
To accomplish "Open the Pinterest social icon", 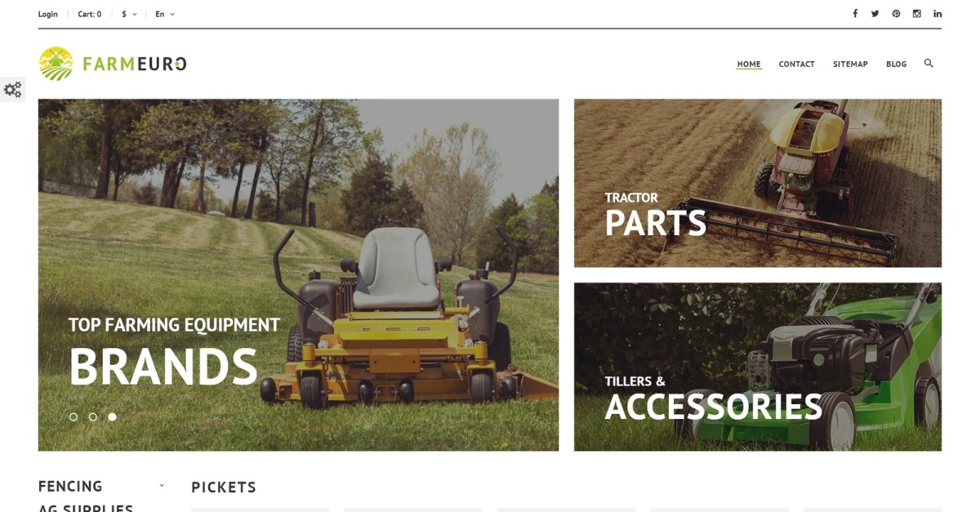I will 896,14.
